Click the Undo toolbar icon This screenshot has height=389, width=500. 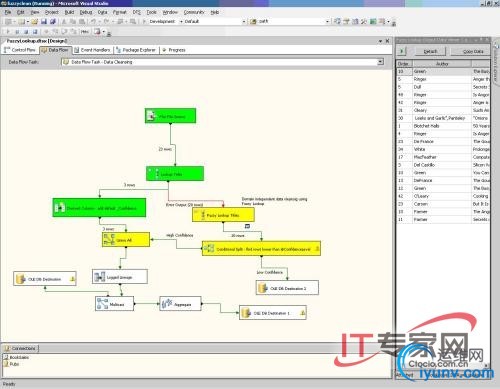[93, 21]
